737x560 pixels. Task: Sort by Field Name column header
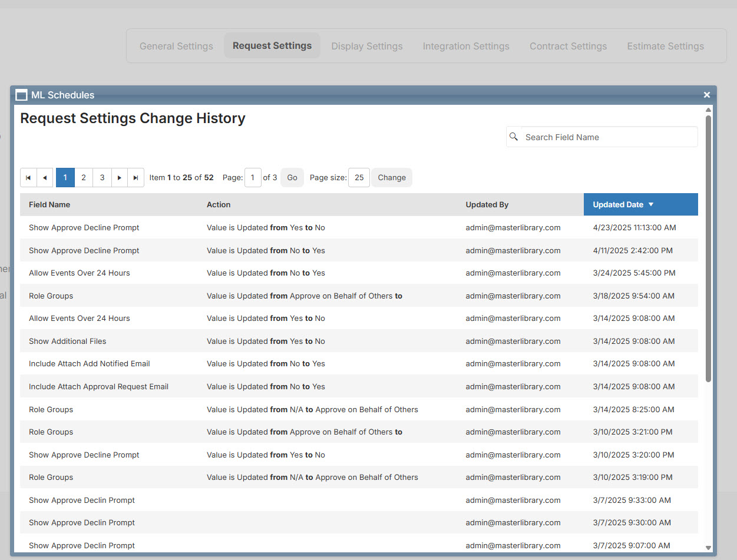(x=49, y=205)
